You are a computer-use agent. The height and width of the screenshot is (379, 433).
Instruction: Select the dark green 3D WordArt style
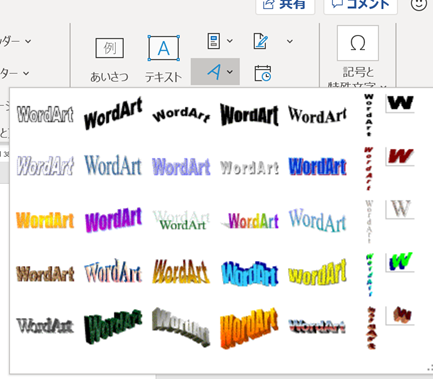point(113,327)
